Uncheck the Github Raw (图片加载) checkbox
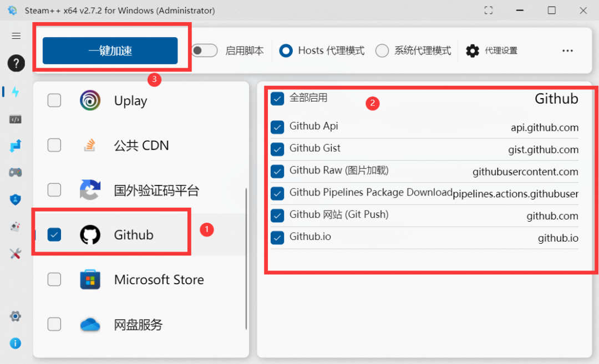This screenshot has height=364, width=599. 277,171
